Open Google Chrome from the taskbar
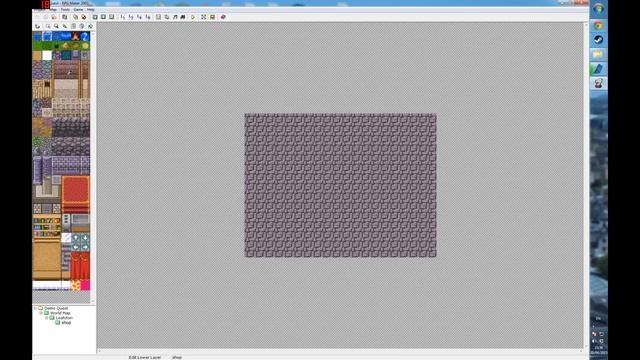Image resolution: width=640 pixels, height=360 pixels. [598, 26]
